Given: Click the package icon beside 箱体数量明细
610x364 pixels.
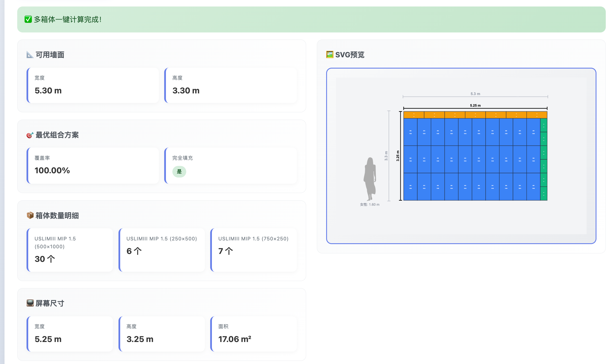Looking at the screenshot, I should tap(30, 216).
